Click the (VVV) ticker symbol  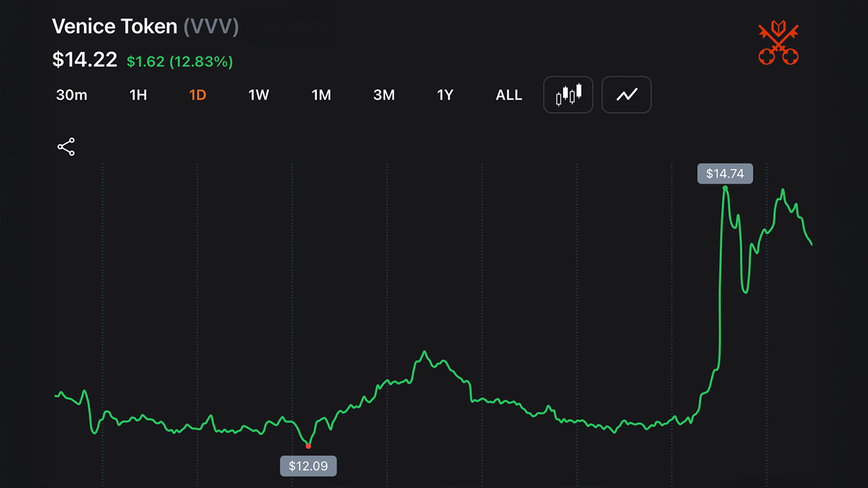211,26
